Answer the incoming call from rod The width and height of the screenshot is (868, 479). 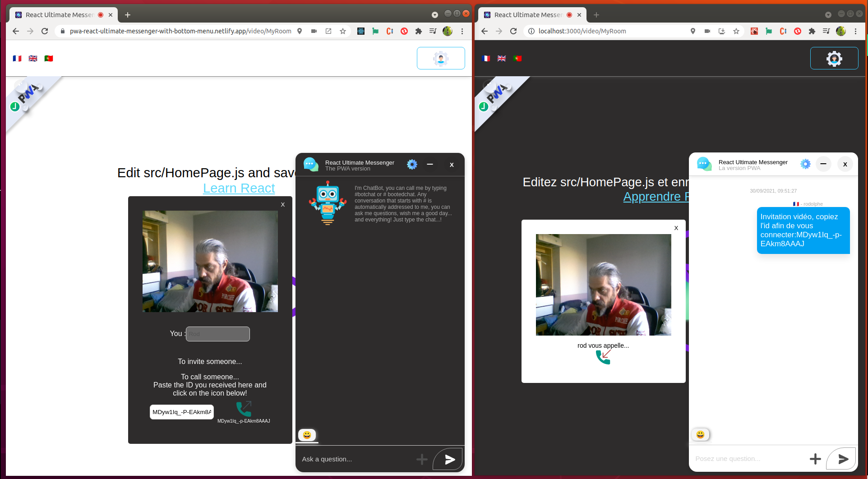pyautogui.click(x=603, y=357)
